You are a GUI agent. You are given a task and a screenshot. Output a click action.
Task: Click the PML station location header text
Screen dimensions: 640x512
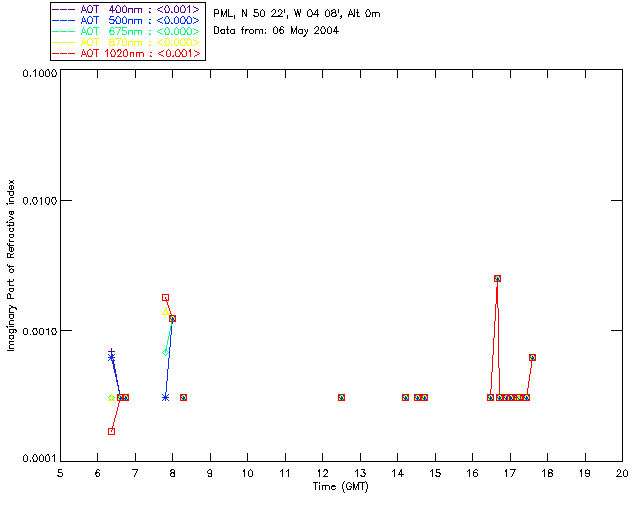pyautogui.click(x=297, y=14)
